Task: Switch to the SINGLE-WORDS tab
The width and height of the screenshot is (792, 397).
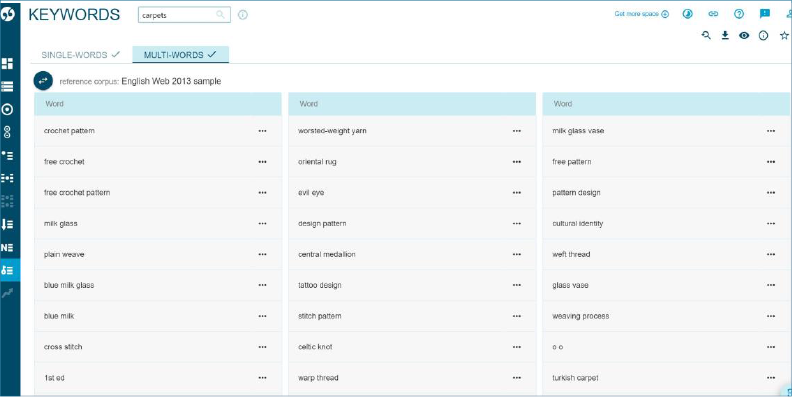Action: (x=81, y=55)
